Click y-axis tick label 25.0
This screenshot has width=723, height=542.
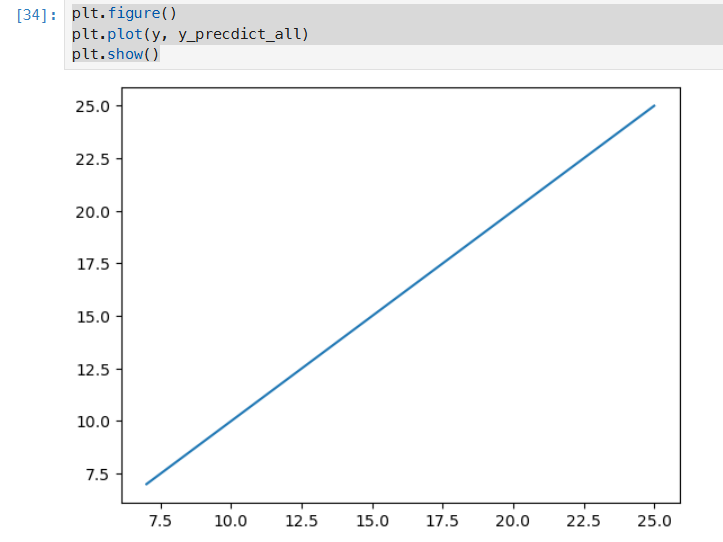click(93, 107)
